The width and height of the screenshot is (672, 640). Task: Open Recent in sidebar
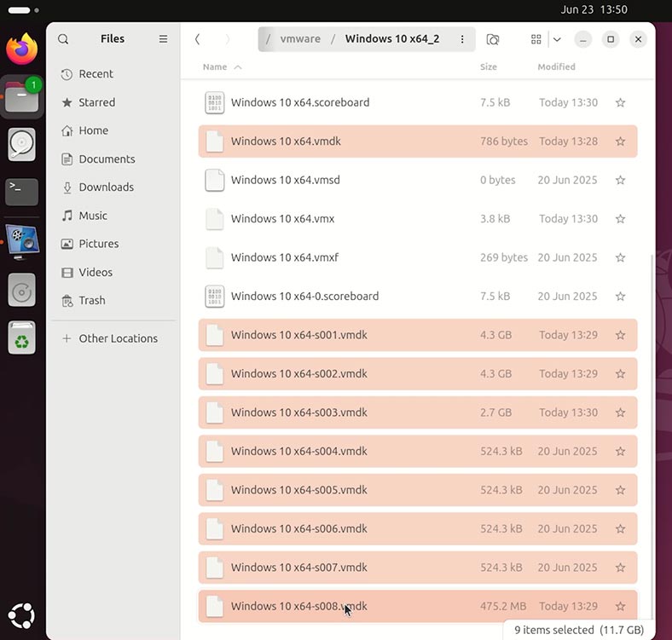(113, 74)
